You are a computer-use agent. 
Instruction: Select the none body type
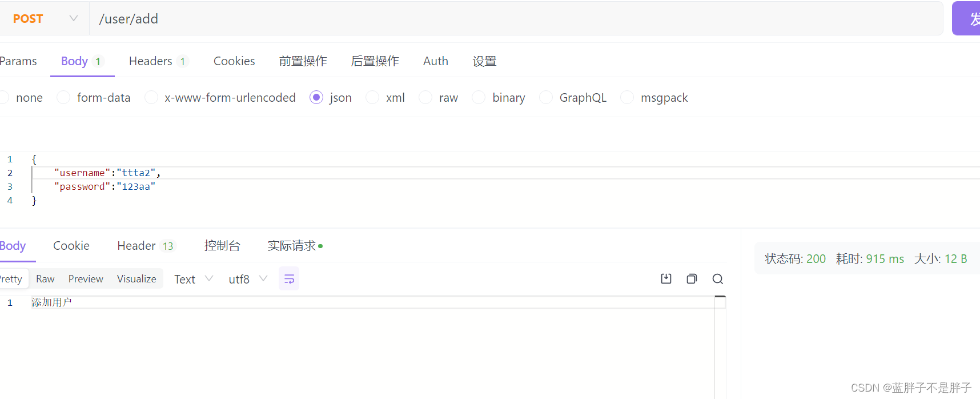(x=22, y=98)
